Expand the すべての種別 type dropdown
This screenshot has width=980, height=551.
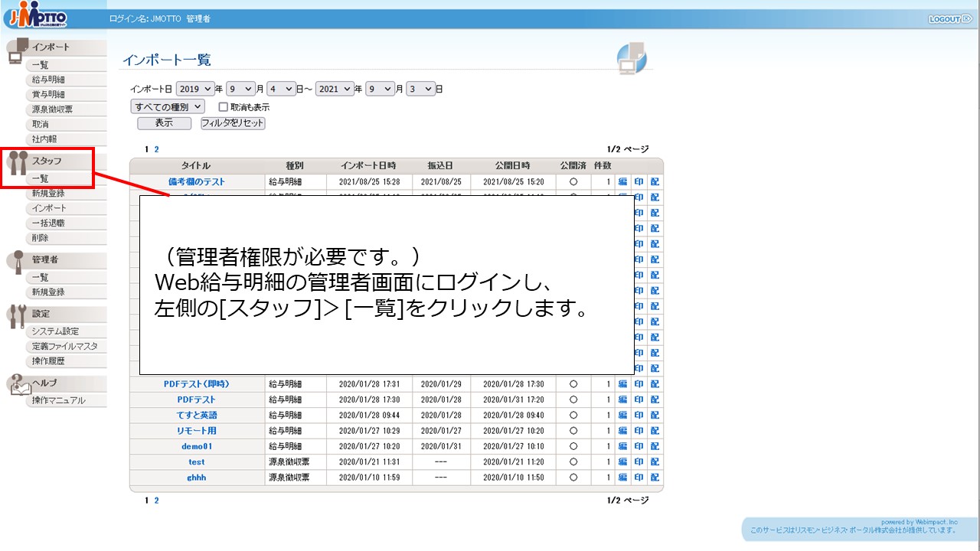[168, 107]
